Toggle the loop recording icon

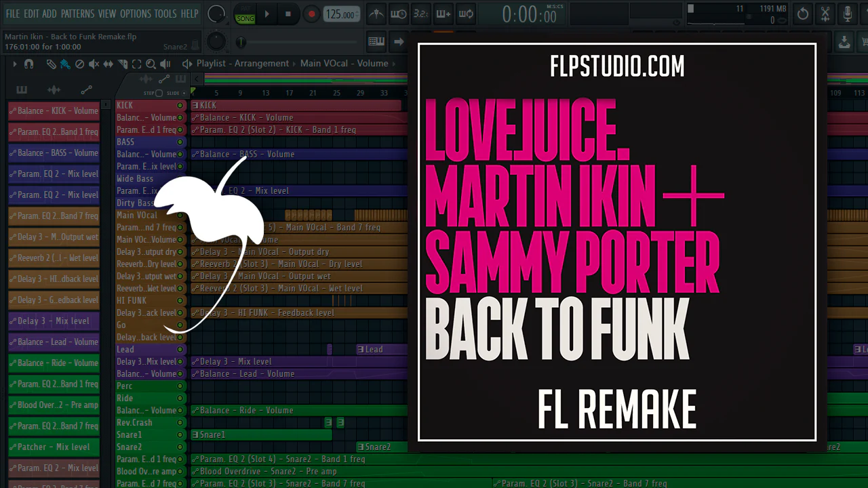coord(465,14)
